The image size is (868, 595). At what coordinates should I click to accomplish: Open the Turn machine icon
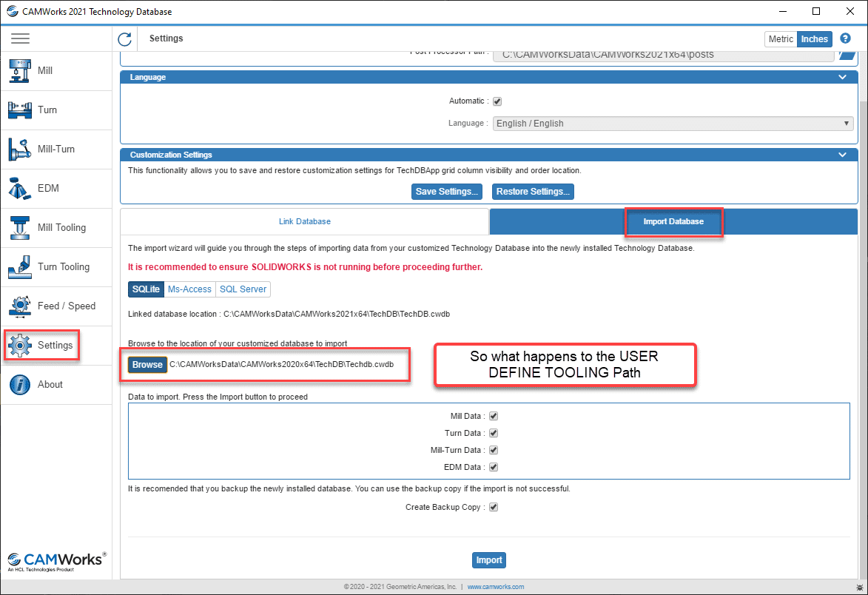point(20,110)
